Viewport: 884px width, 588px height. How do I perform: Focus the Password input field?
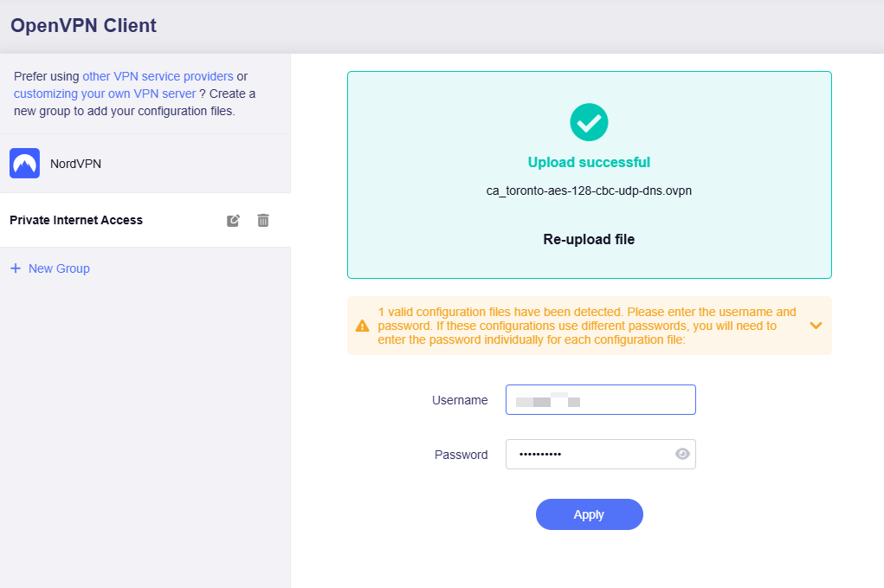589,454
